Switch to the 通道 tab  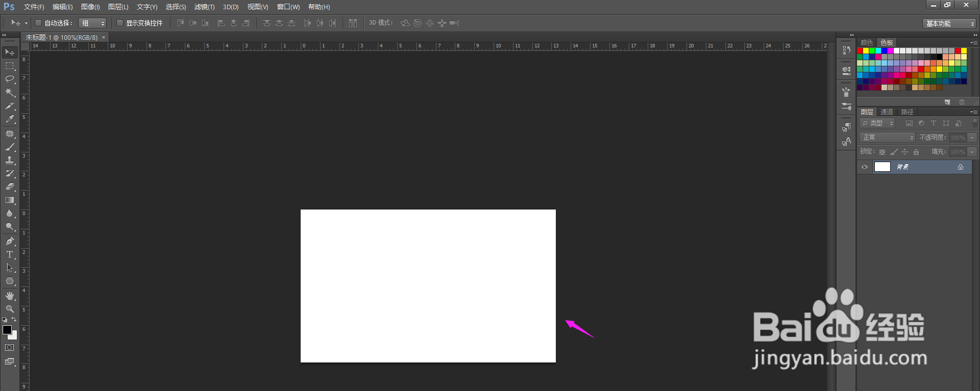click(x=887, y=112)
